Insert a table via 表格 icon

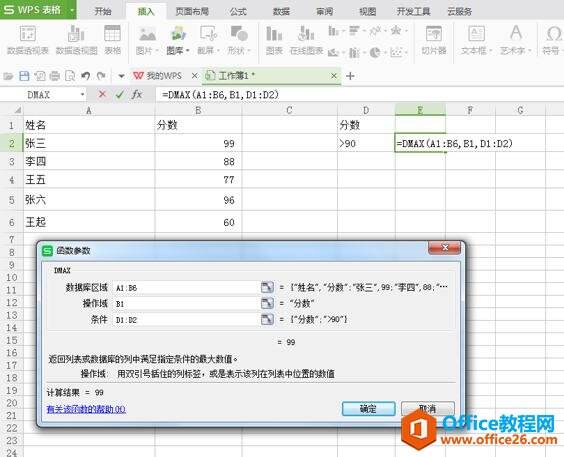click(112, 40)
